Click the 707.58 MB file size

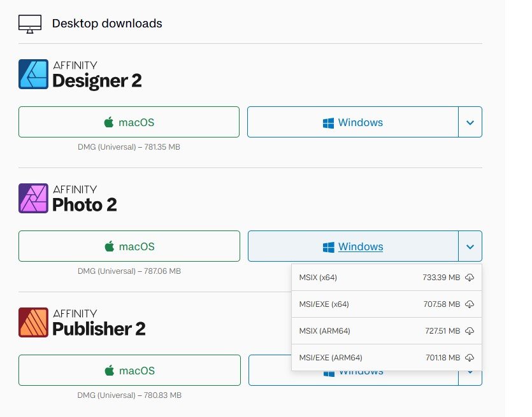[442, 304]
